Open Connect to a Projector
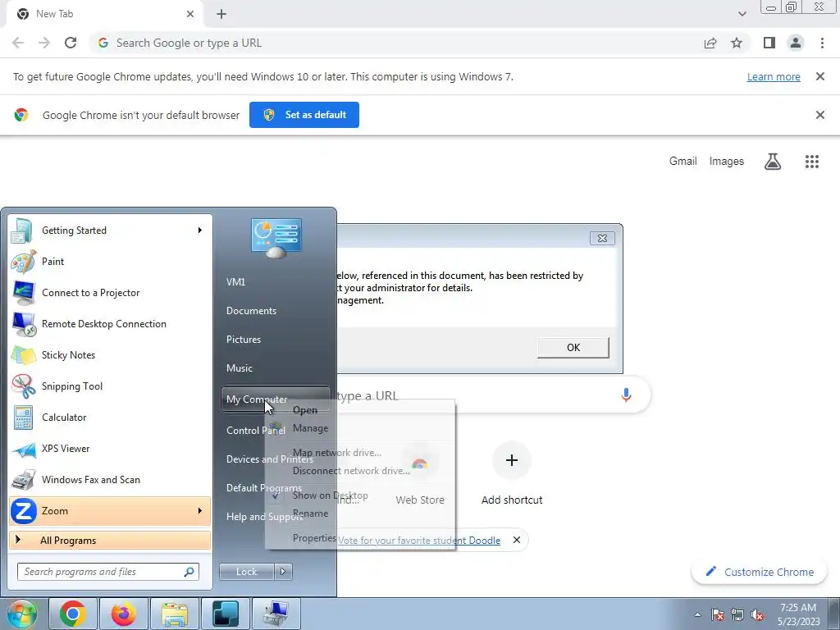840x630 pixels. 110,293
